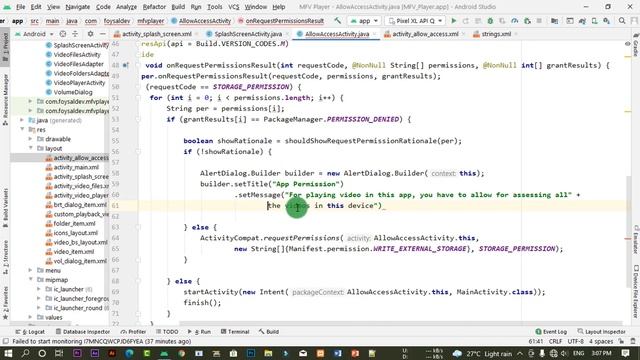Screen dimensions: 640x360
Task: Click the read-only lock icon in the status bar
Action: (x=621, y=341)
